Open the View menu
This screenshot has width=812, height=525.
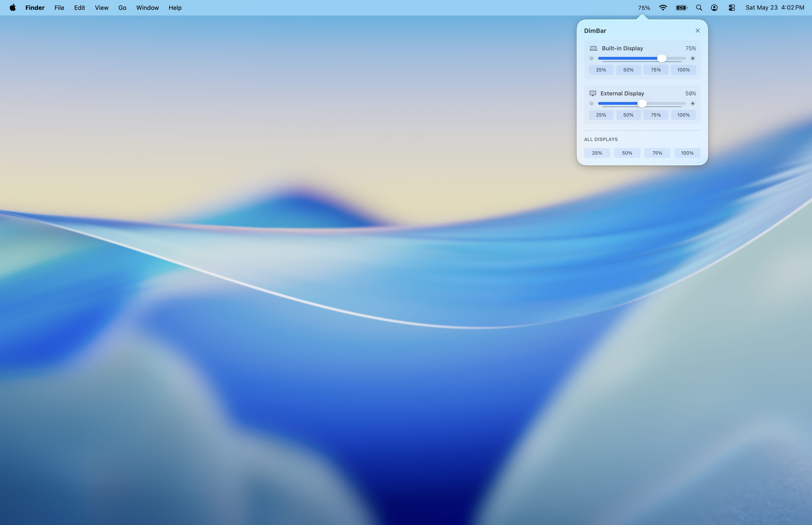(x=101, y=8)
